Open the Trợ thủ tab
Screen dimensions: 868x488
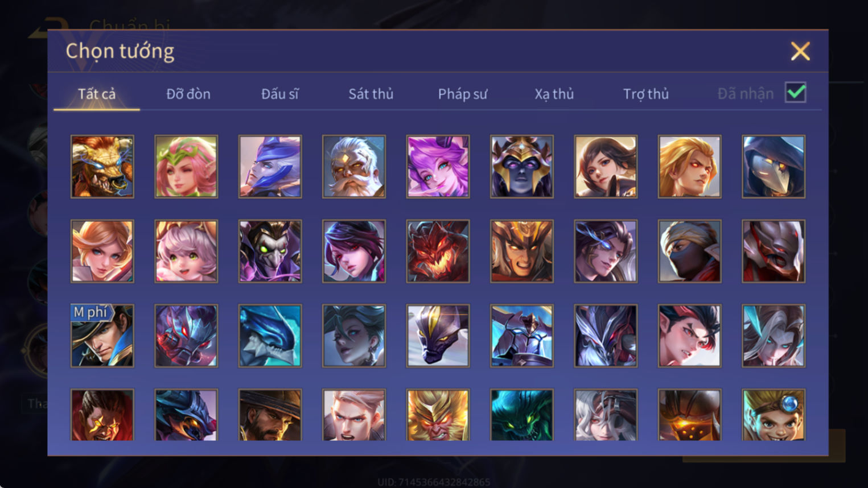click(645, 94)
